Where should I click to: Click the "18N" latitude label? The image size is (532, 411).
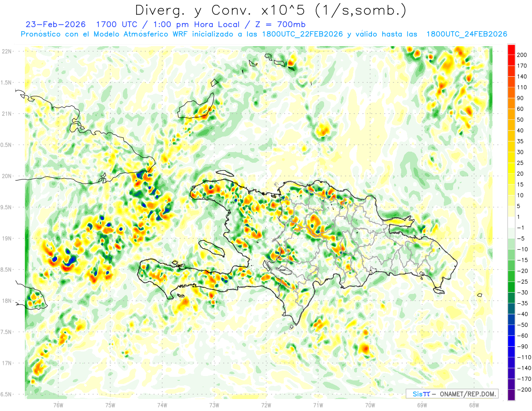tap(8, 301)
